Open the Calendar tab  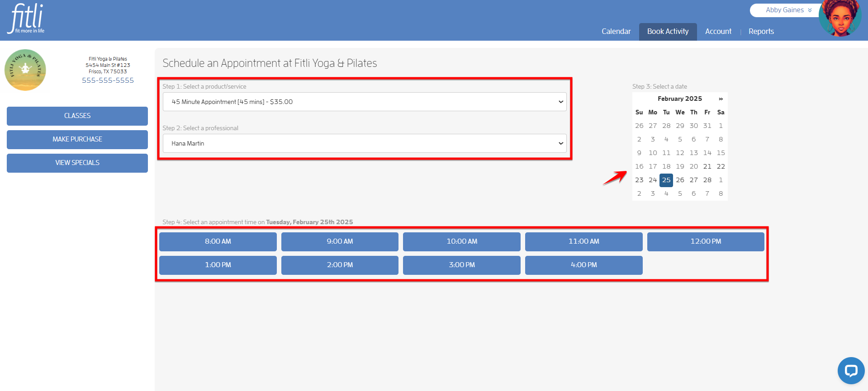pos(616,32)
